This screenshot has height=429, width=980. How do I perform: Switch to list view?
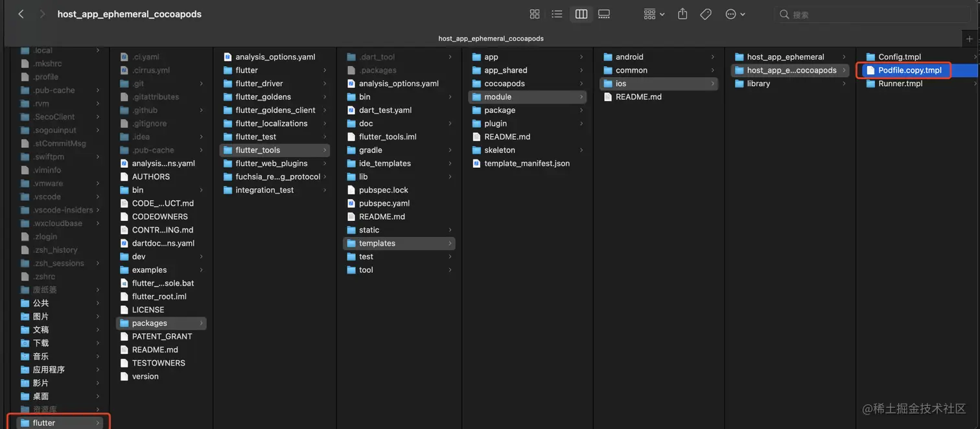point(557,14)
